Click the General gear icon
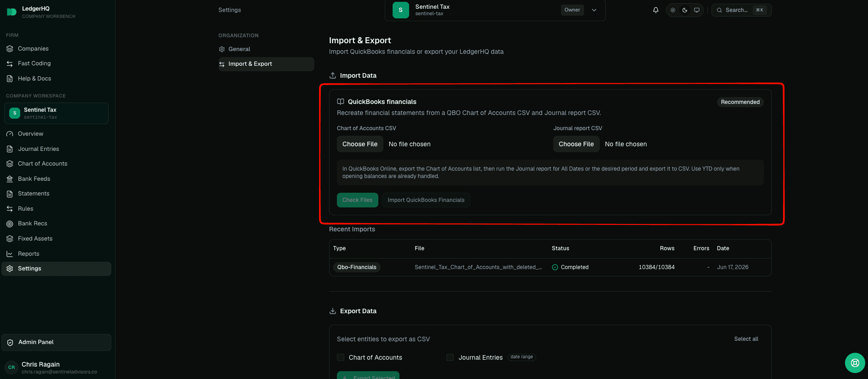The width and height of the screenshot is (868, 379). click(x=222, y=49)
